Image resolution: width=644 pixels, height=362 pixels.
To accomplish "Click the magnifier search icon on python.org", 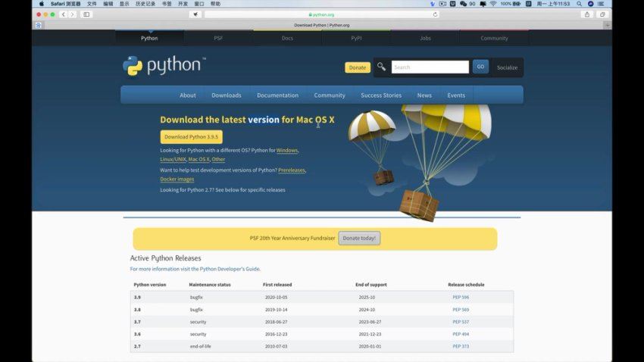I will 381,67.
